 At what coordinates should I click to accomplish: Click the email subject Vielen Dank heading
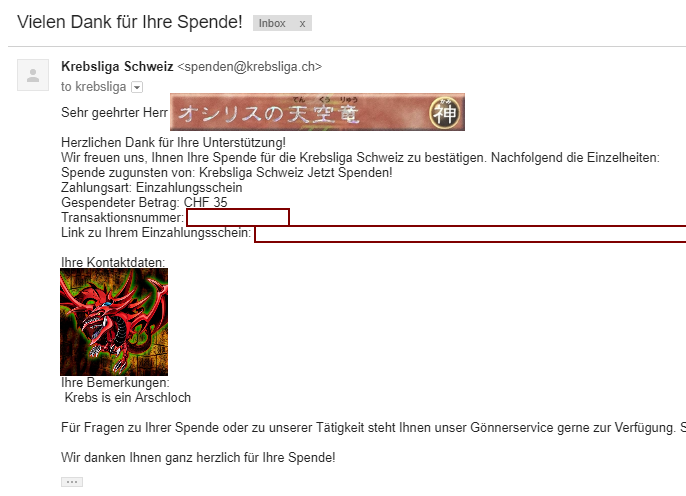pyautogui.click(x=130, y=22)
